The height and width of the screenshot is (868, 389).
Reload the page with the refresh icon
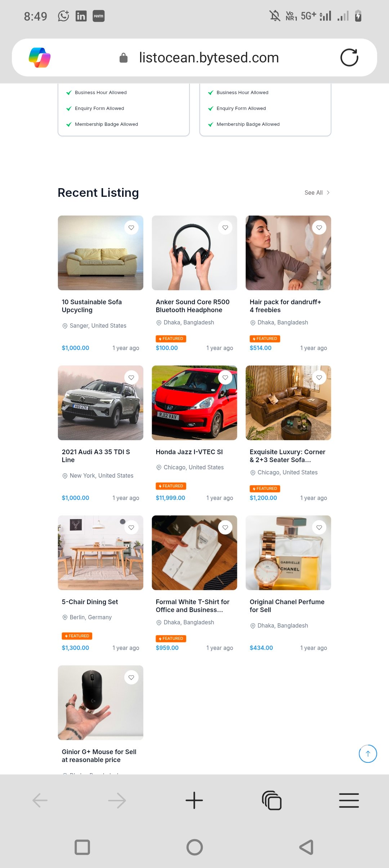[349, 57]
